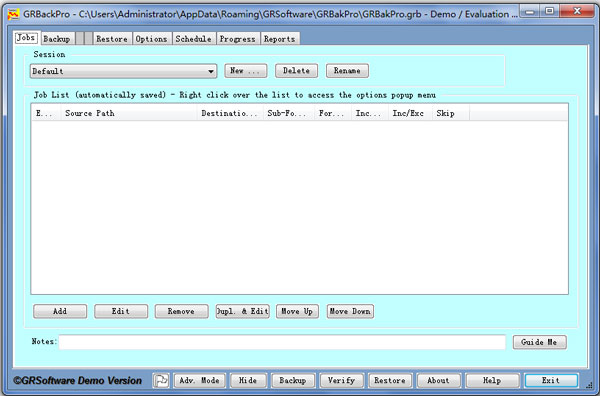Open Help from bottom bar
The width and height of the screenshot is (600, 396).
(x=492, y=380)
